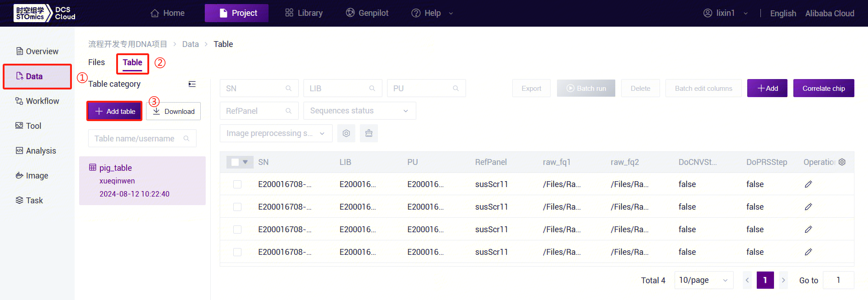The image size is (868, 300).
Task: Go to Overview in sidebar
Action: [x=37, y=51]
